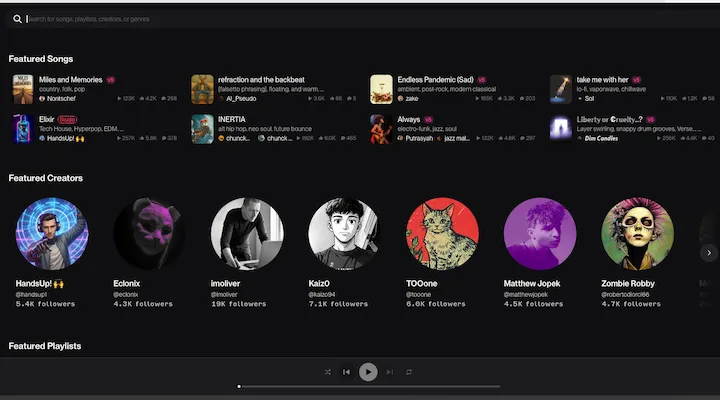Show more creators with the right arrow

coord(709,253)
